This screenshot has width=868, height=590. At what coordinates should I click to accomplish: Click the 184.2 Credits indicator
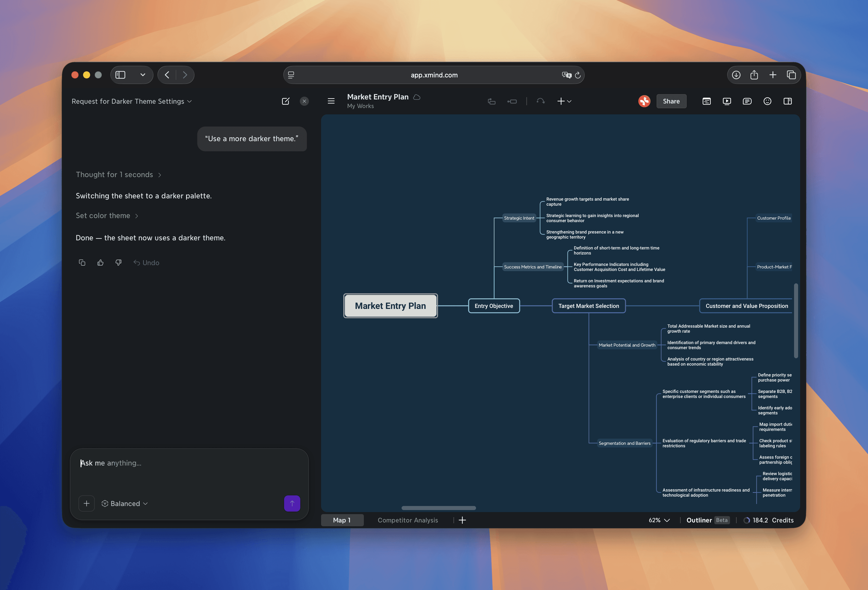point(769,520)
